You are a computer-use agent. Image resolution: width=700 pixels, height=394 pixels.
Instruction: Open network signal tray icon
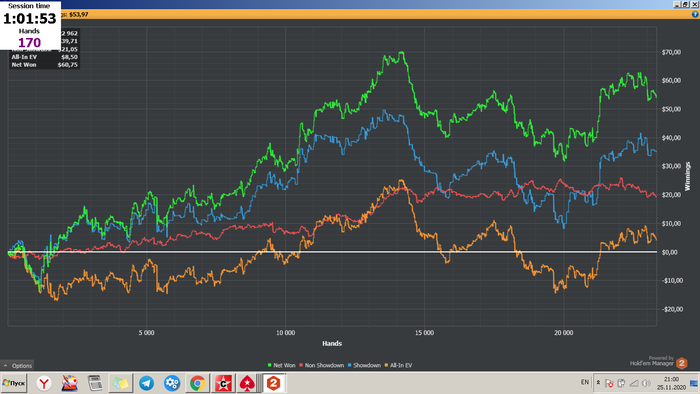[633, 383]
